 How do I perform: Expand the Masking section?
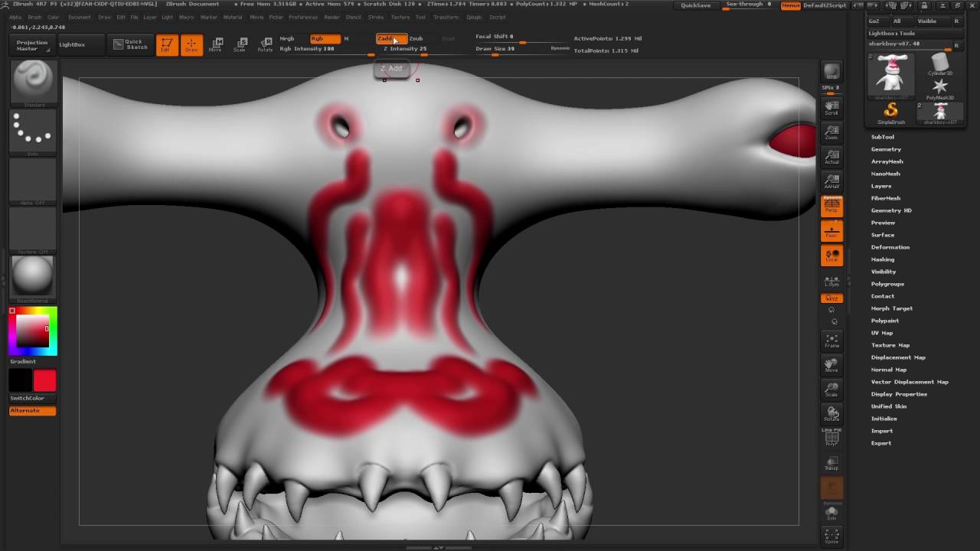point(883,259)
